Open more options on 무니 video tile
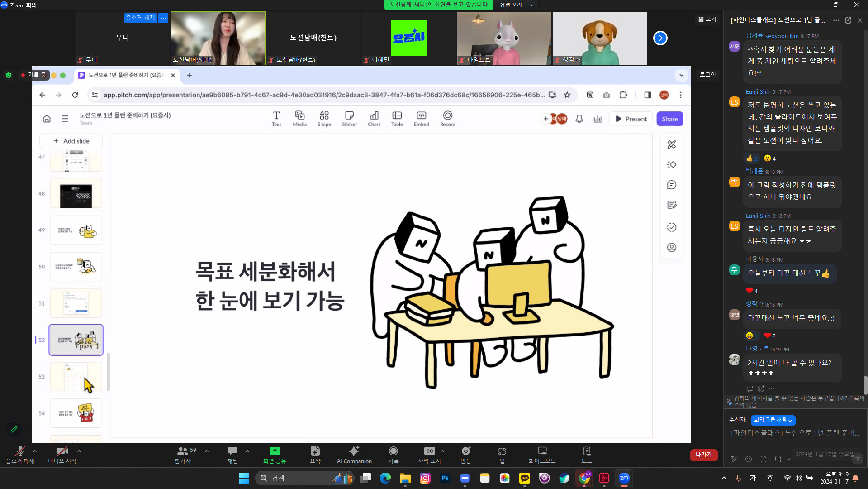Screen dimensions: 868x489 tap(163, 18)
